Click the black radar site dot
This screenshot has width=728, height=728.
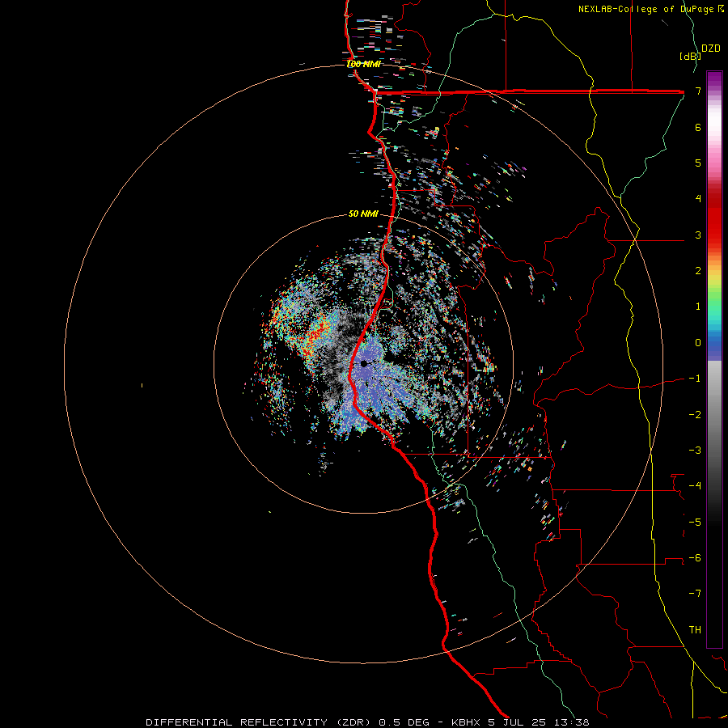coord(363,363)
